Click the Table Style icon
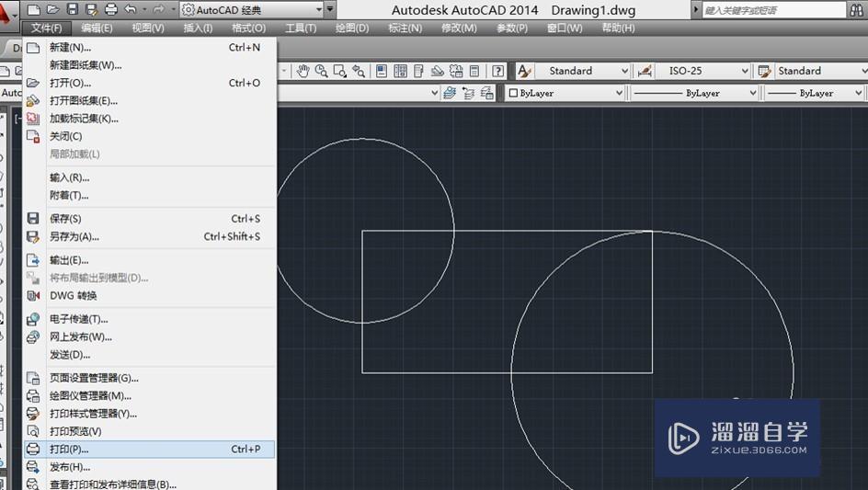Viewport: 868px width, 490px height. click(764, 71)
